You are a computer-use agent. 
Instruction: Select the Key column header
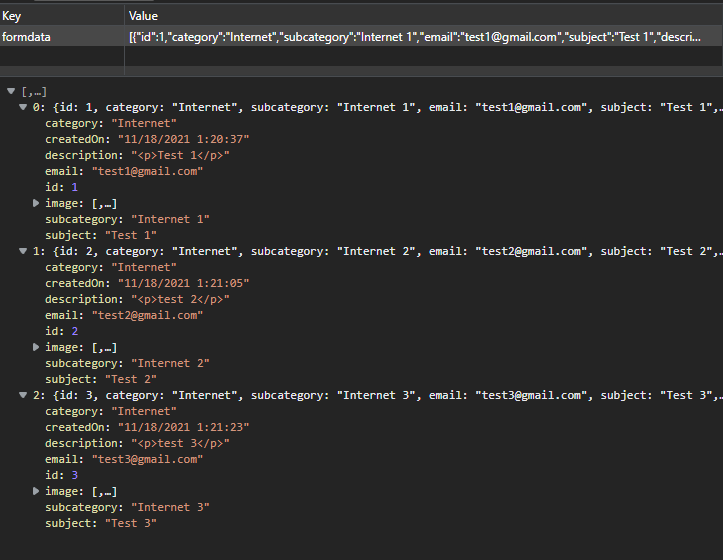[x=62, y=16]
